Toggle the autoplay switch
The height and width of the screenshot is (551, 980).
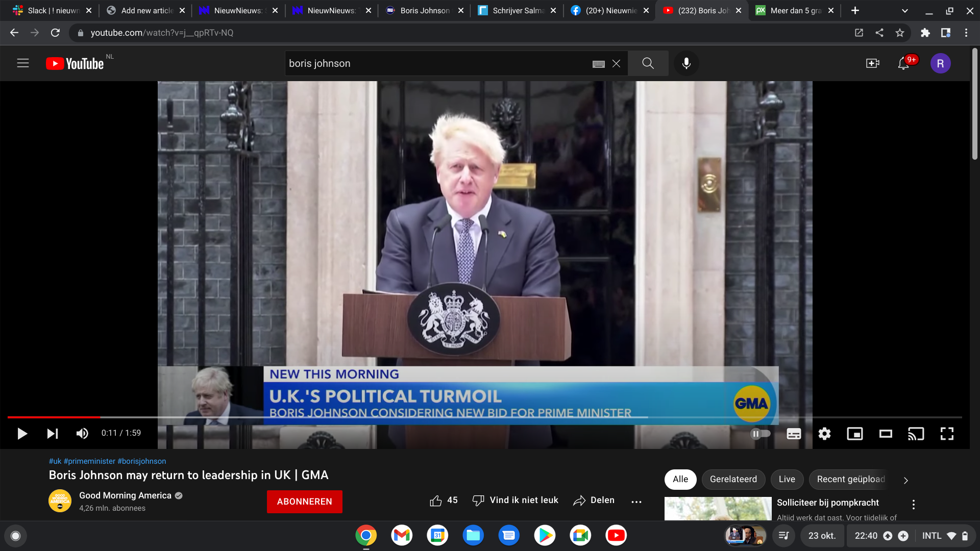pos(761,434)
